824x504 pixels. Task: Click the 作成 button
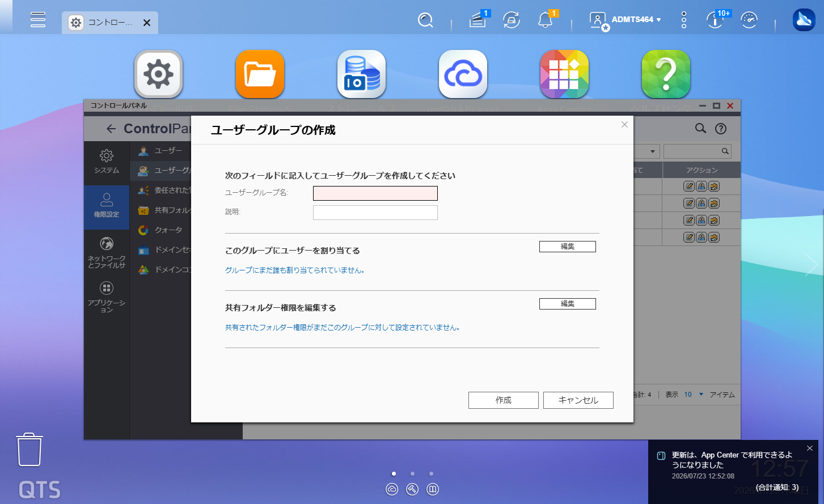tap(504, 400)
